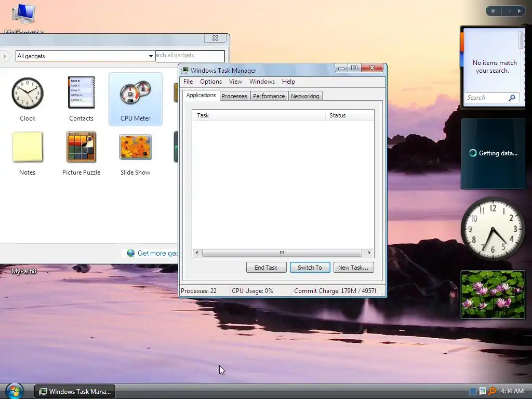The width and height of the screenshot is (532, 399).
Task: Sort by the Status column header
Action: pos(350,115)
